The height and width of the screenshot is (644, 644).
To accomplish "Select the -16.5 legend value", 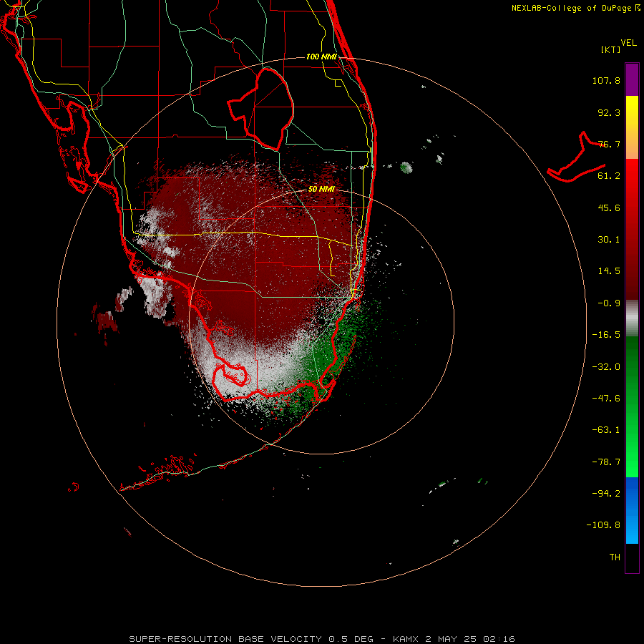I will tap(606, 335).
